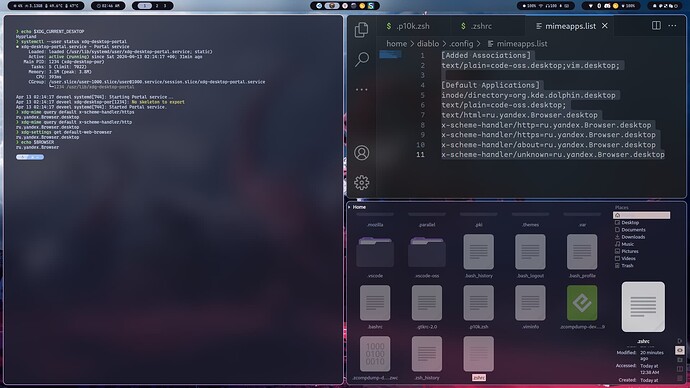
Task: Open the Accounts menu in VS Code
Action: (362, 153)
